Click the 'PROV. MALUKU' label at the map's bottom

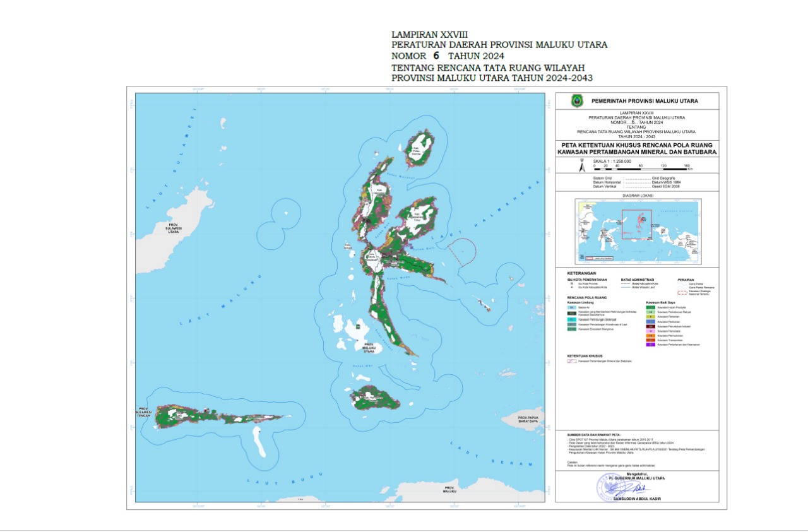click(449, 489)
